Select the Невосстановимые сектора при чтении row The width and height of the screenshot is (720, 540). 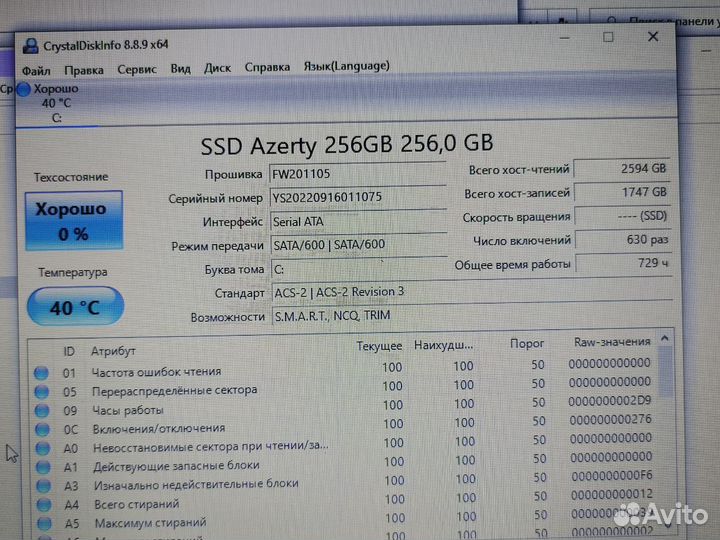(x=345, y=444)
